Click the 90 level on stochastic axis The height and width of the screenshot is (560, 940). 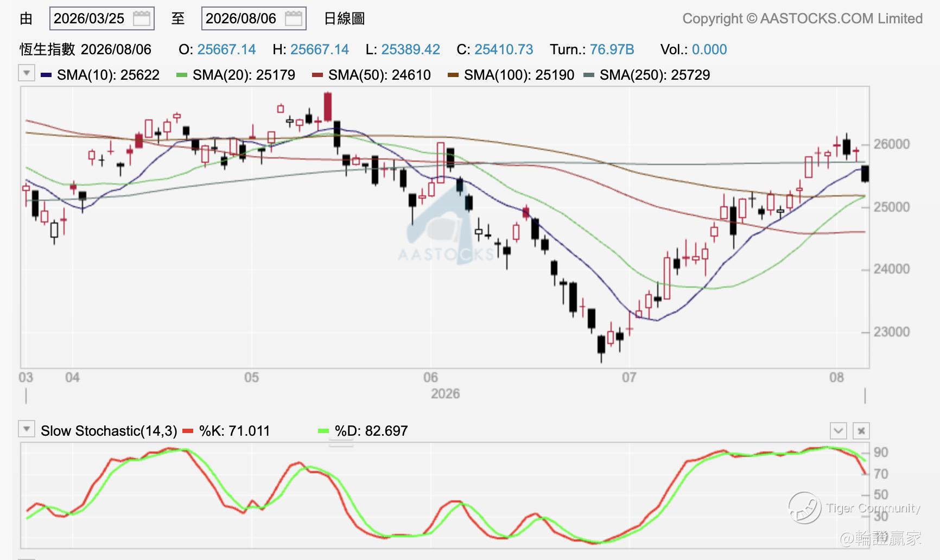click(x=881, y=453)
